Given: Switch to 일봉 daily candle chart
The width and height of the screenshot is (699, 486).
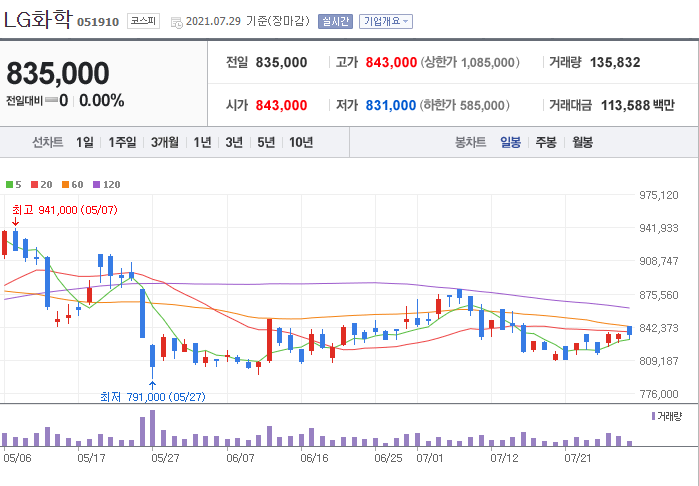Looking at the screenshot, I should [x=510, y=142].
